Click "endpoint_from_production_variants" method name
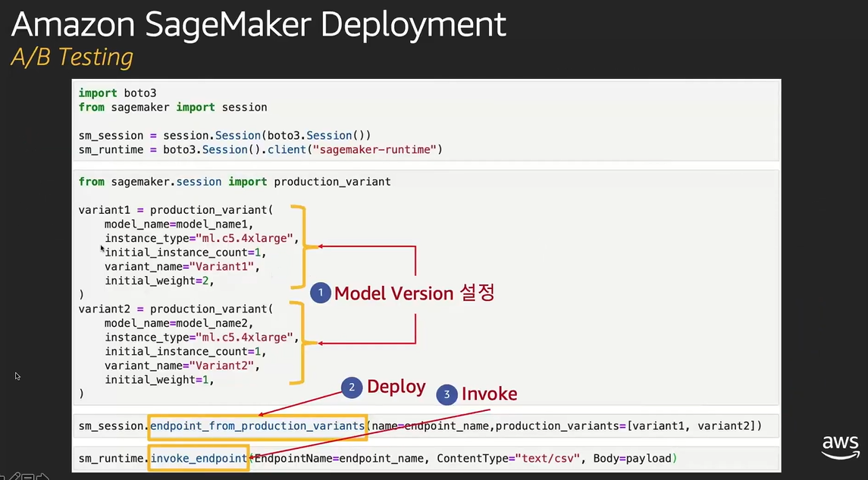The width and height of the screenshot is (868, 480). (258, 426)
